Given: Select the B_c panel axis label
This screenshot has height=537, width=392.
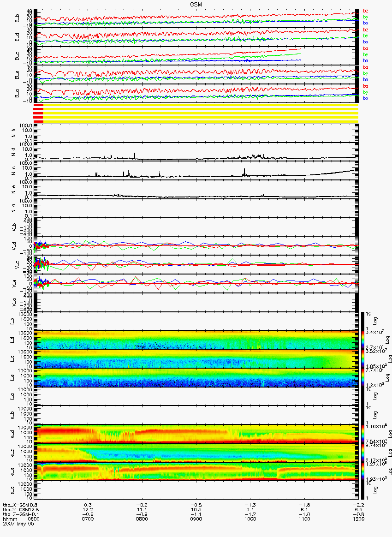Looking at the screenshot, I should point(17,56).
